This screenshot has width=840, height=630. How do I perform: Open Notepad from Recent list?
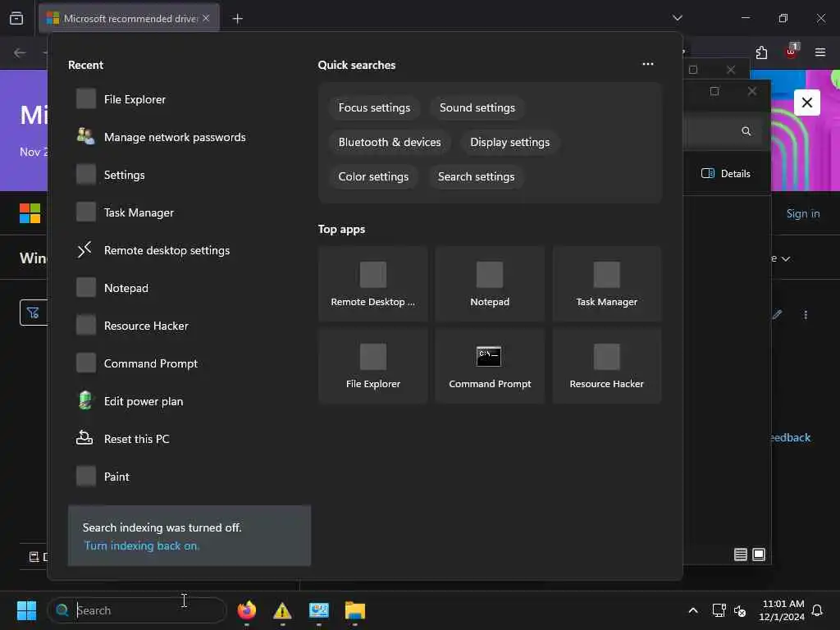coord(189,288)
